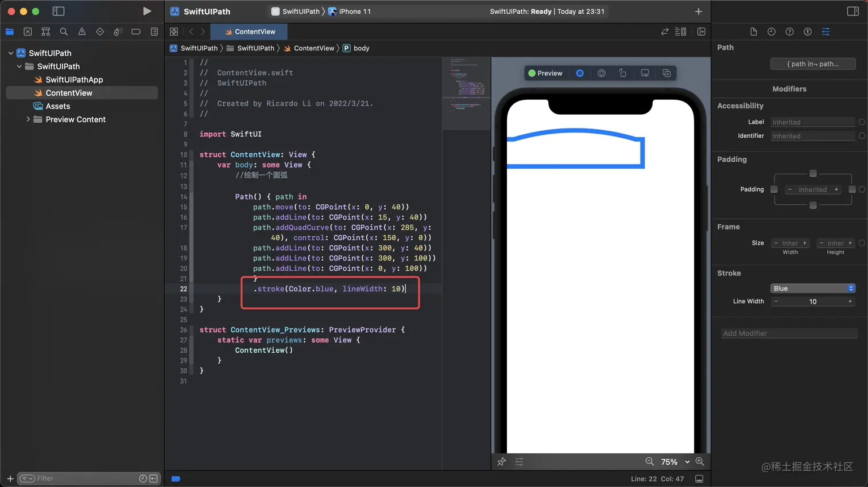Rotate the preview device orientation

point(623,73)
